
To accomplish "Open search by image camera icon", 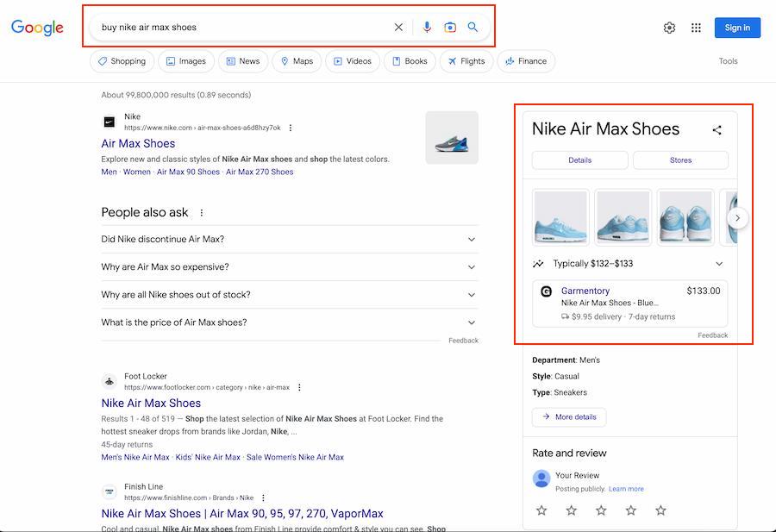I will 450,28.
